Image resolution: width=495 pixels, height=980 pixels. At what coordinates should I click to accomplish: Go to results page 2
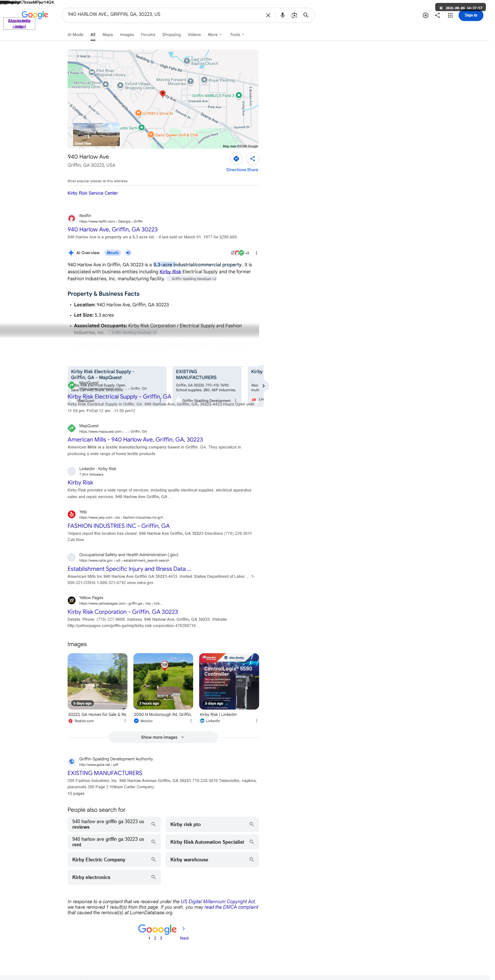tap(155, 938)
